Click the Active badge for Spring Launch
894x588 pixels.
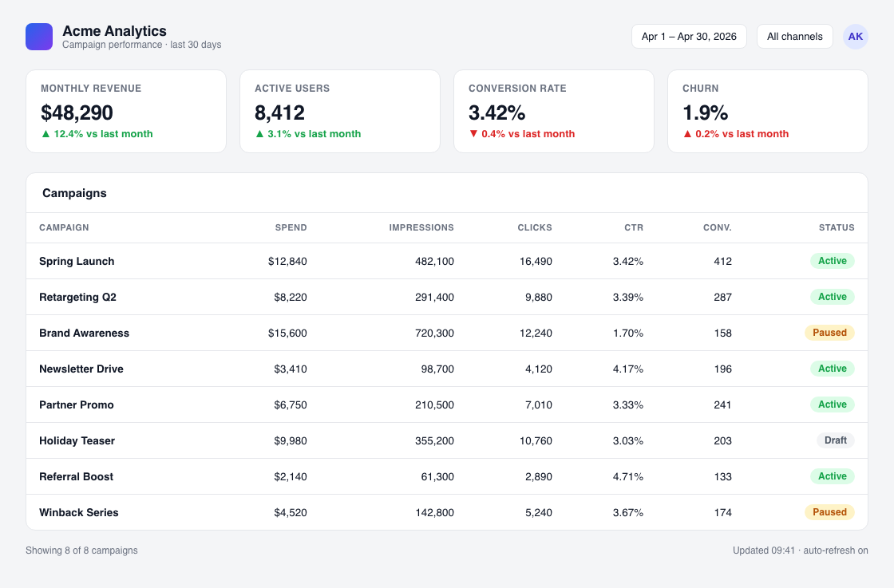pyautogui.click(x=833, y=261)
